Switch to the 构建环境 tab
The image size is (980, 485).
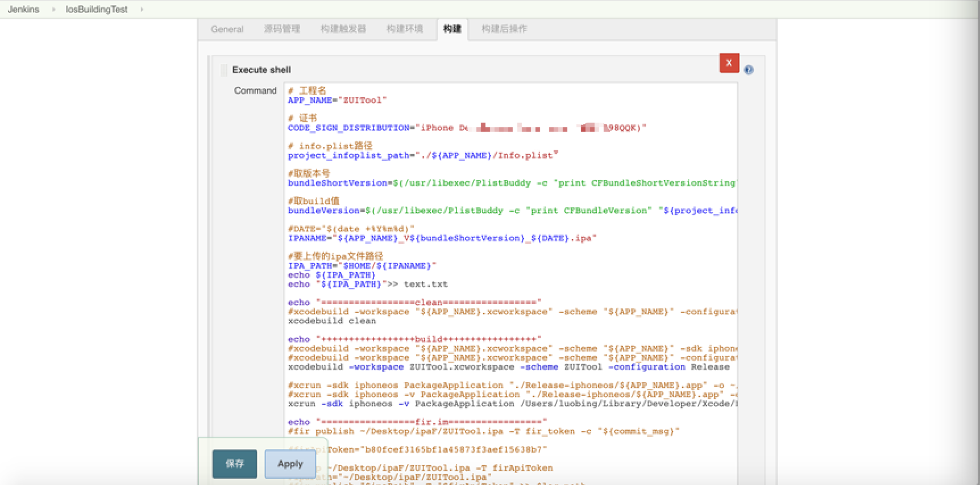point(404,29)
